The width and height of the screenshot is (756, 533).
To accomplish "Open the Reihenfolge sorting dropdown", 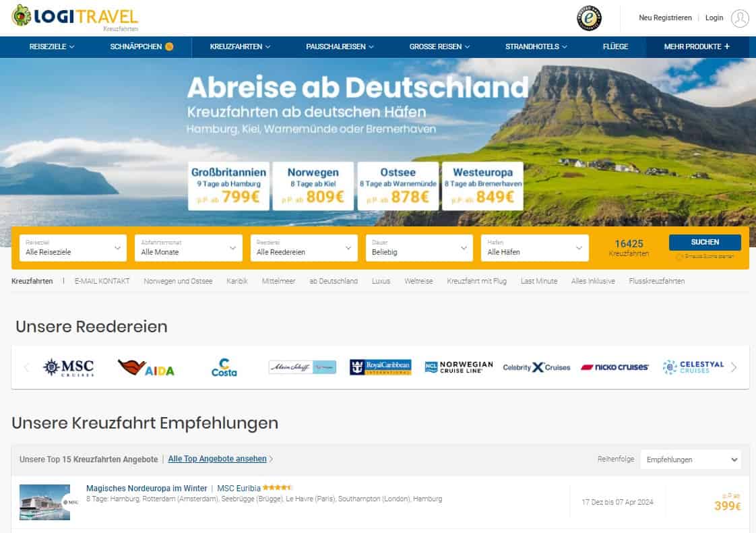I will pos(690,460).
